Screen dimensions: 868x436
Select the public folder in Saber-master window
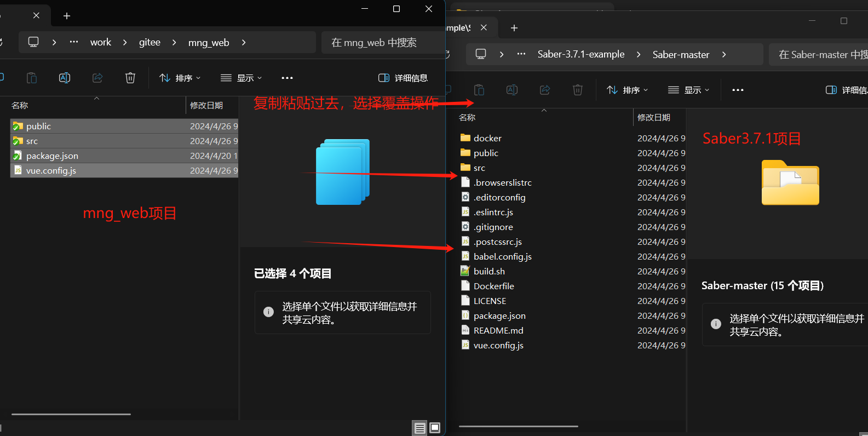(x=572, y=153)
